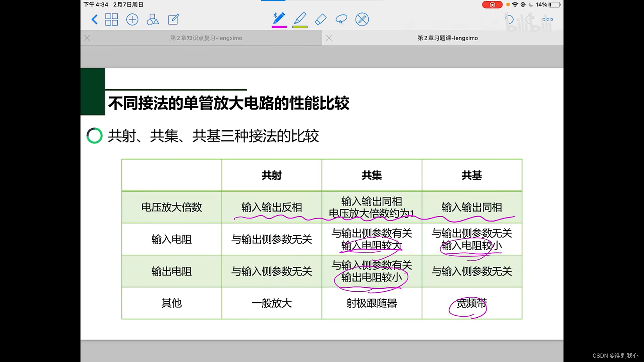Select the pen tool
The height and width of the screenshot is (362, 644).
coord(279,18)
